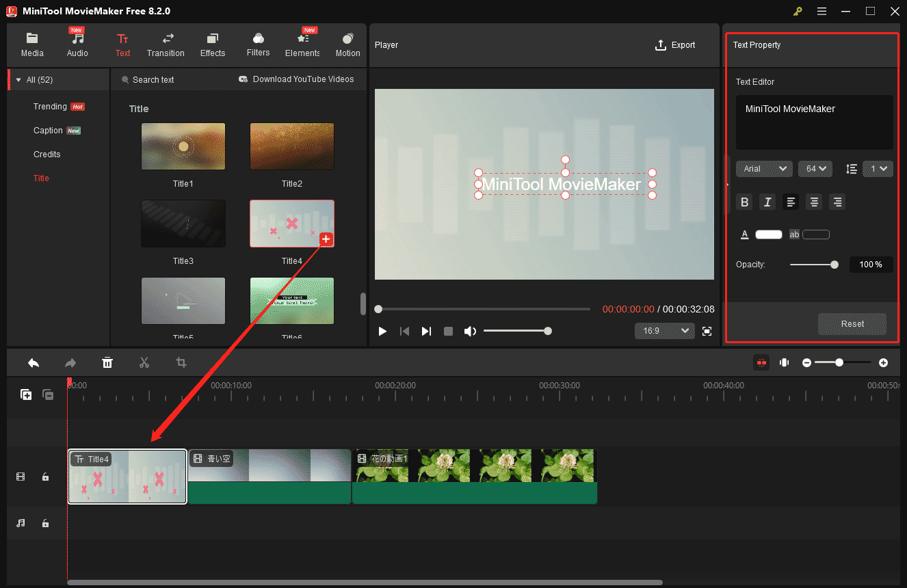This screenshot has height=588, width=907.
Task: Adjust the Opacity slider
Action: 814,265
